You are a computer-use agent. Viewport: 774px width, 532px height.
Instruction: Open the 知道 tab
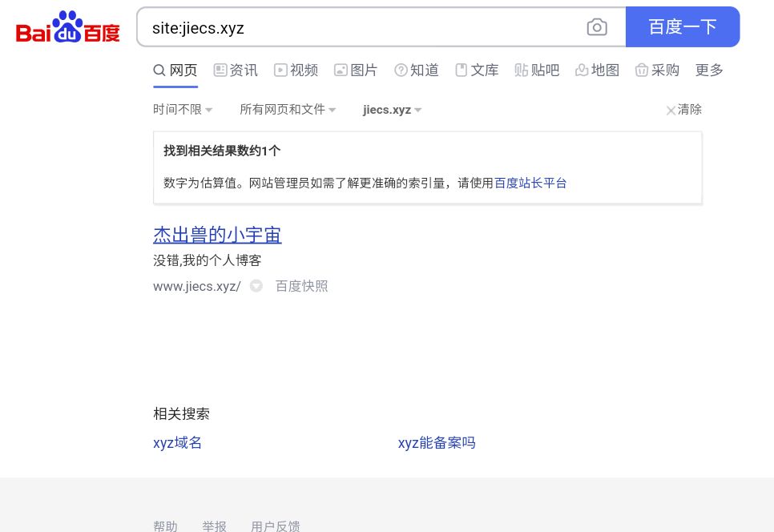click(x=416, y=70)
